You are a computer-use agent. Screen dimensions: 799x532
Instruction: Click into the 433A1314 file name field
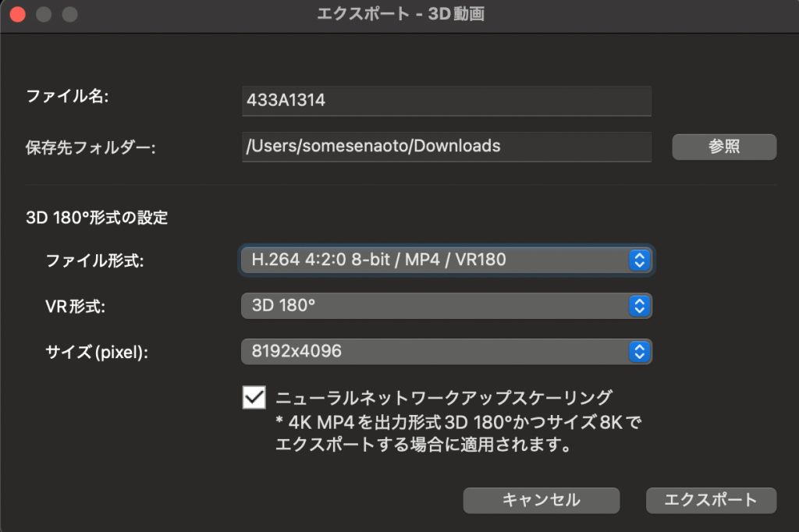[446, 101]
